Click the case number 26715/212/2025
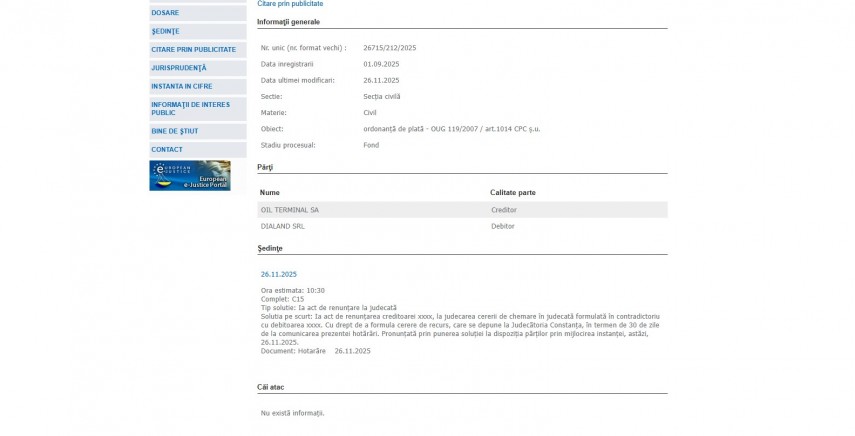The height and width of the screenshot is (436, 855). click(x=390, y=48)
